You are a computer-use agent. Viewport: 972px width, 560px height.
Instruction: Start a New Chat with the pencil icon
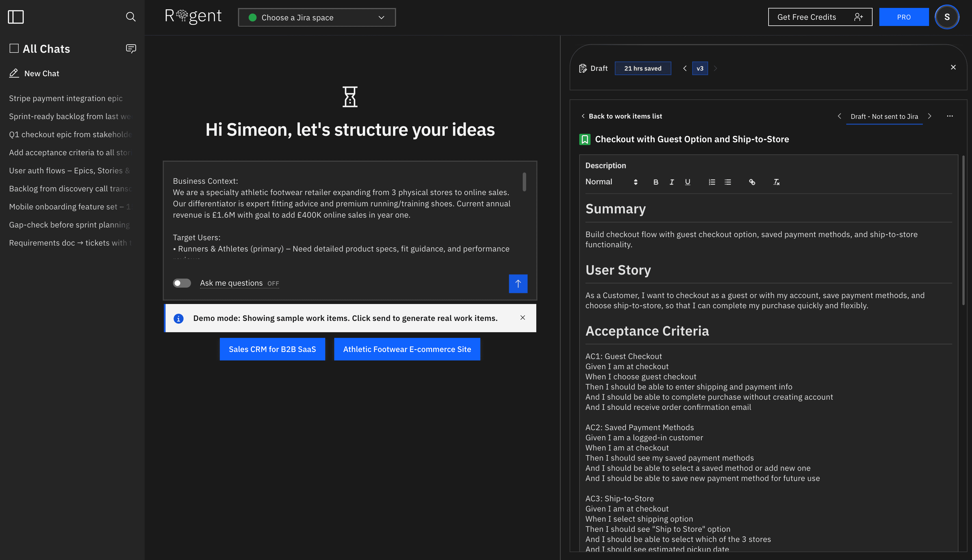[x=14, y=73]
